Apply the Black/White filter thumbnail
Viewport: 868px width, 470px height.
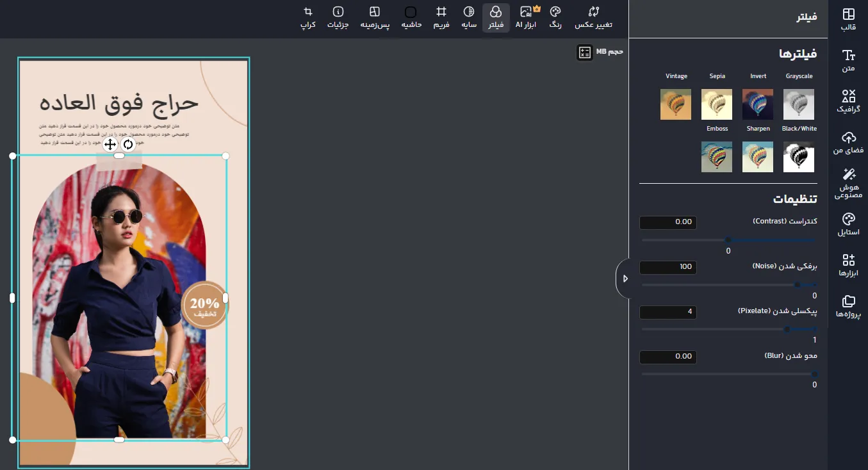pyautogui.click(x=799, y=157)
